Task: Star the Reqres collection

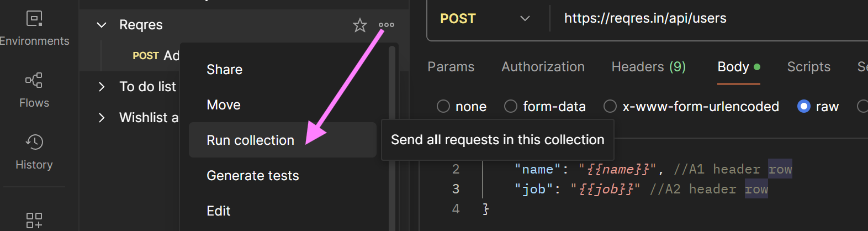Action: coord(360,25)
